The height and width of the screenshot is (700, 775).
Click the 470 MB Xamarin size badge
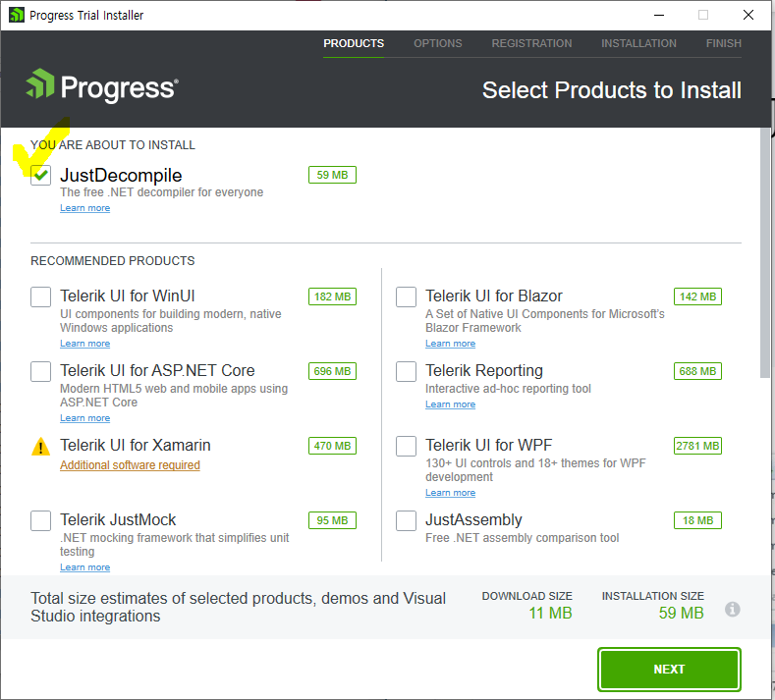click(332, 446)
